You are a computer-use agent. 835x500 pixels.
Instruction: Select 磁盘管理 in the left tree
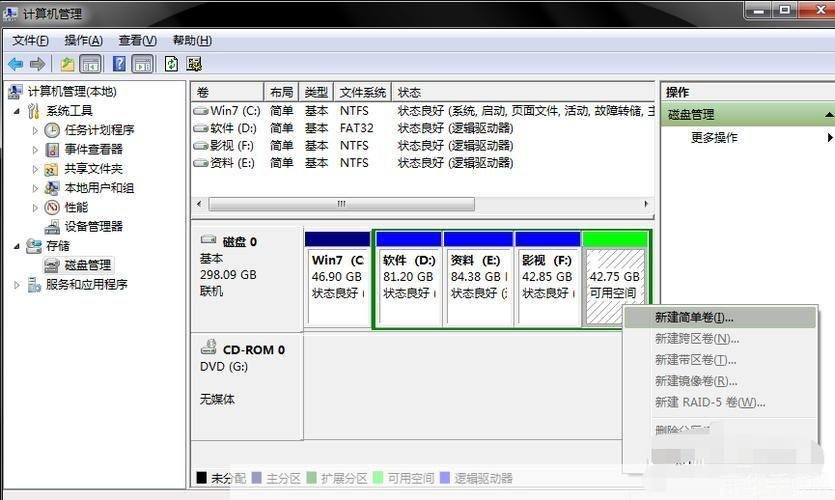point(88,265)
